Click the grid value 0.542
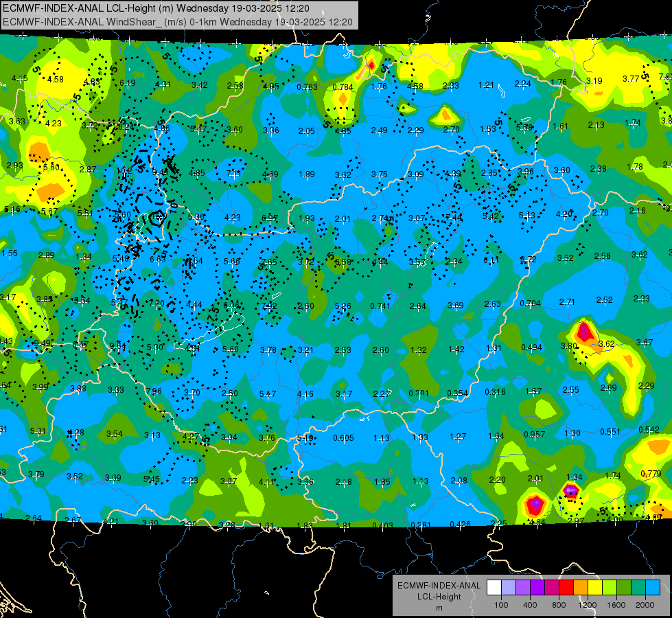672x618 pixels. 649,430
